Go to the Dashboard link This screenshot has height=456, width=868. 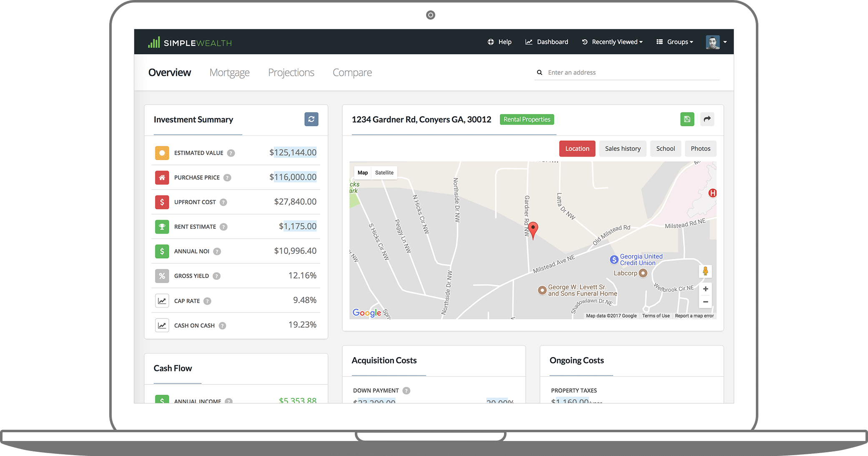pos(547,42)
